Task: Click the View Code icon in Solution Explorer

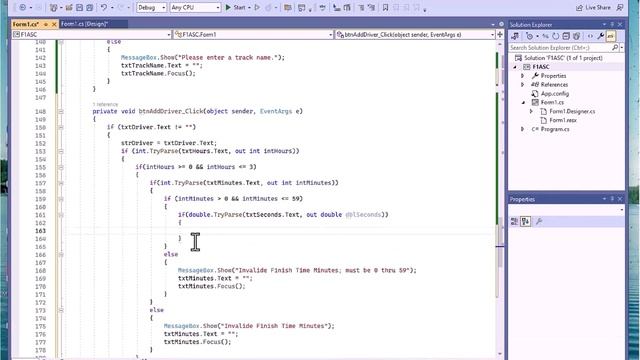Action: click(x=590, y=36)
